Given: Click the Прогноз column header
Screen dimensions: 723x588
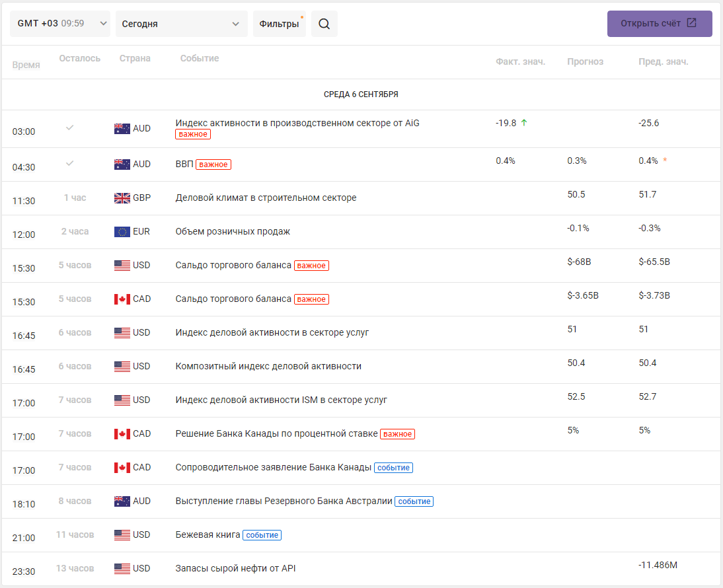Looking at the screenshot, I should (585, 61).
